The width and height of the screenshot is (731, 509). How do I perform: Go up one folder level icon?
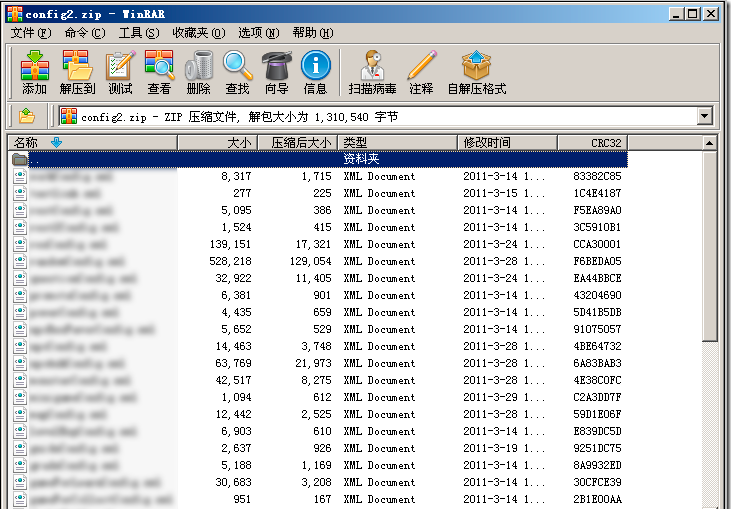click(27, 116)
